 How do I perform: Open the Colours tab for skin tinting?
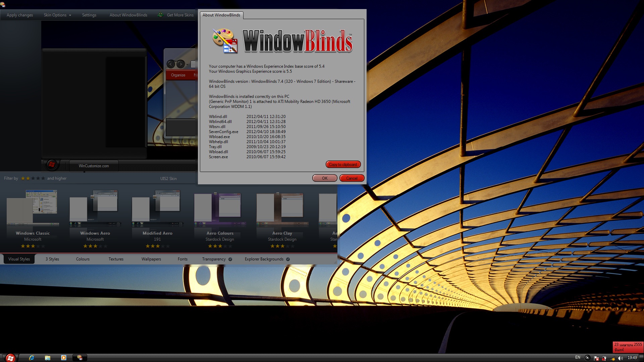pos(83,259)
